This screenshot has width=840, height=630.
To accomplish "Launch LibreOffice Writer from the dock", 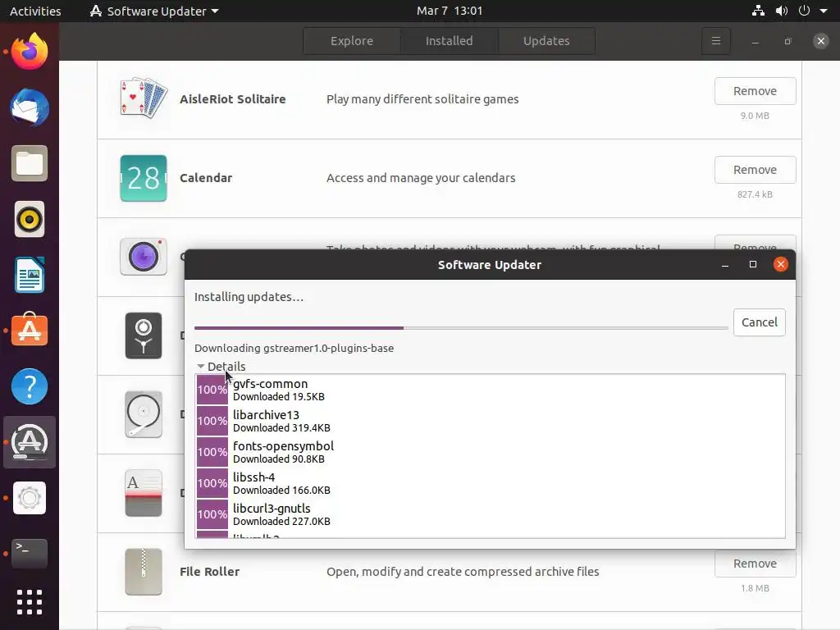I will coord(30,275).
